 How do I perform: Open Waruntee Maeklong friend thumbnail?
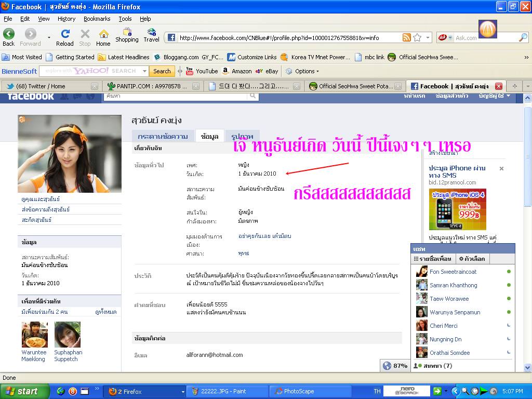tap(35, 335)
